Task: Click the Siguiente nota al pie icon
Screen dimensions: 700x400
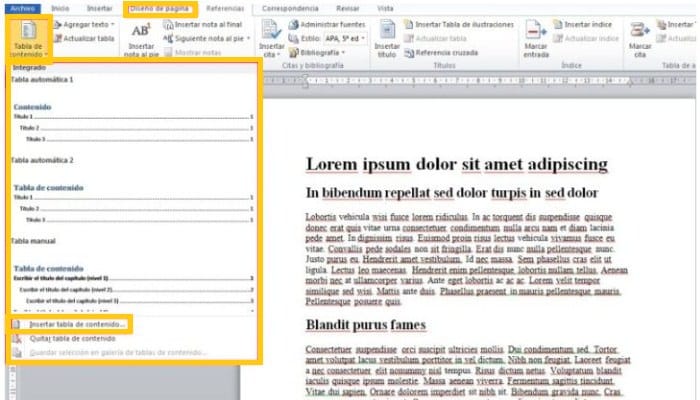Action: 168,39
